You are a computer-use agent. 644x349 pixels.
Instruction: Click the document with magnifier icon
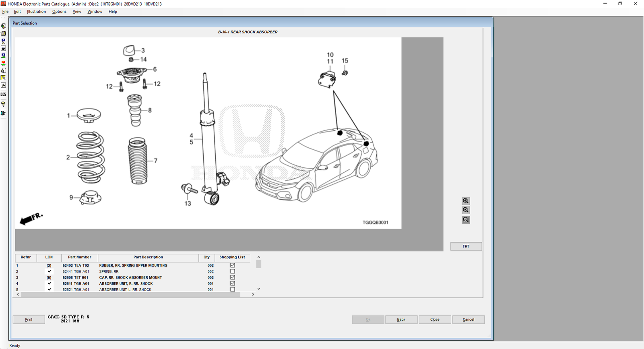click(3, 70)
